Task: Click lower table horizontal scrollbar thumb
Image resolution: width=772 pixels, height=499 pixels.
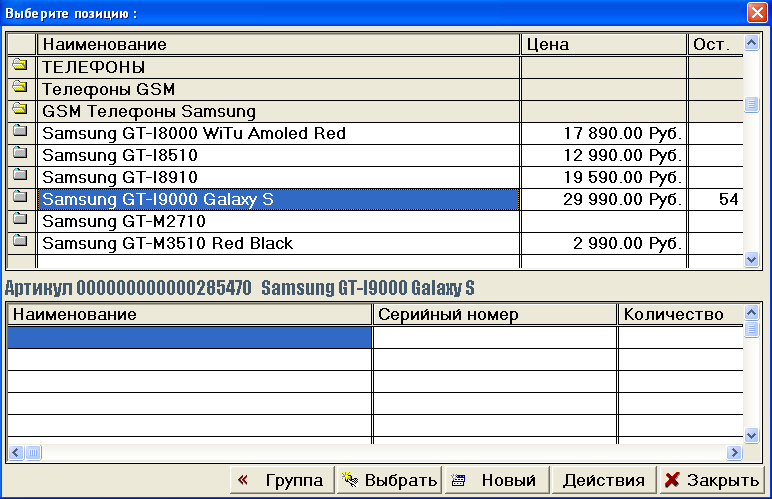Action: (33, 452)
